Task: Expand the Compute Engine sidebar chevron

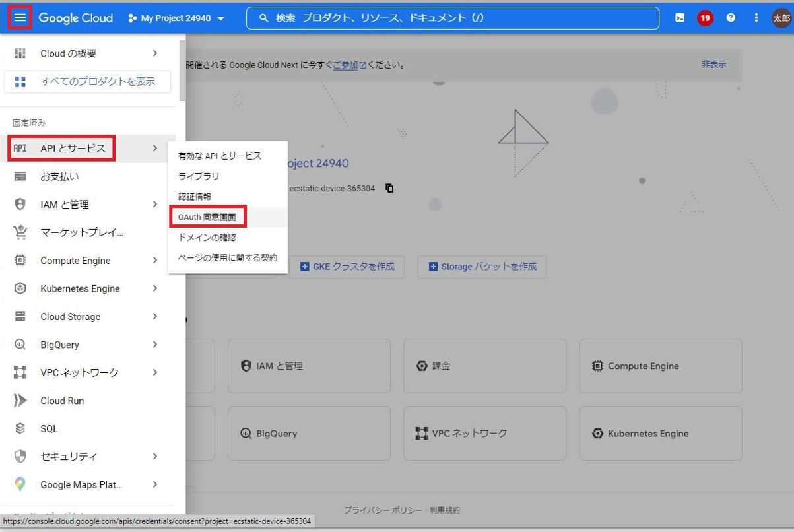Action: 155,261
